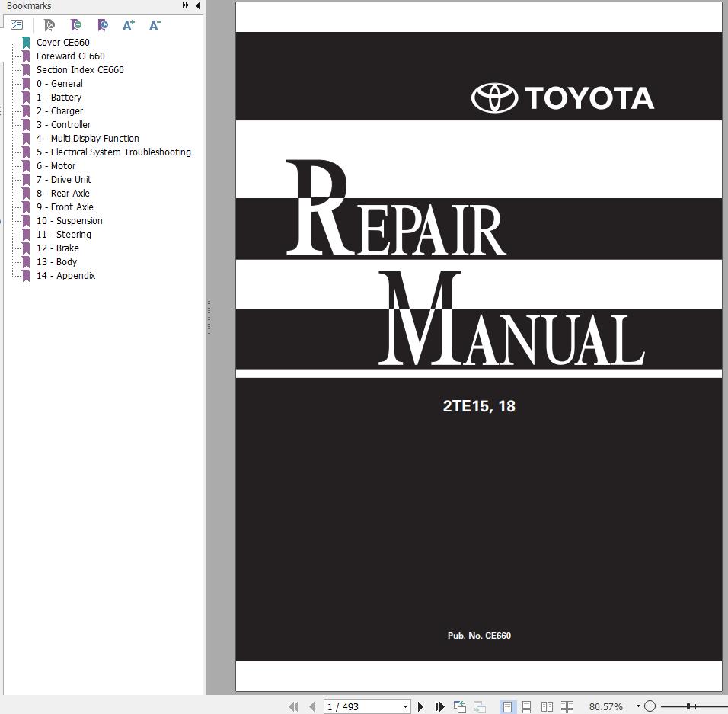Click the previous view icon
The height and width of the screenshot is (714, 728).
(x=460, y=706)
